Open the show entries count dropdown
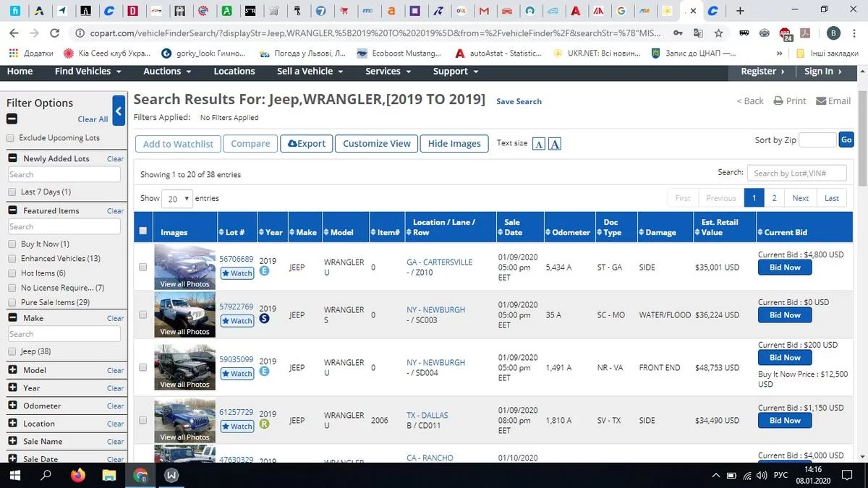Viewport: 868px width, 488px height. [176, 198]
